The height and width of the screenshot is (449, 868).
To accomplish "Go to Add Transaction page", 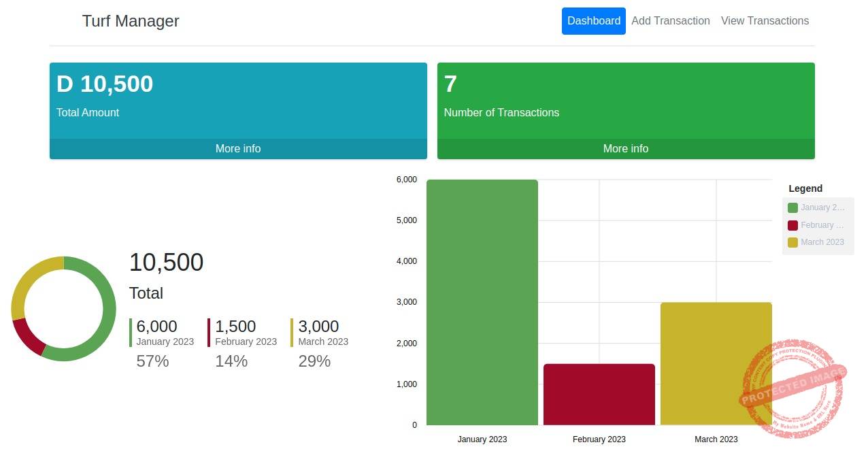I will (670, 21).
